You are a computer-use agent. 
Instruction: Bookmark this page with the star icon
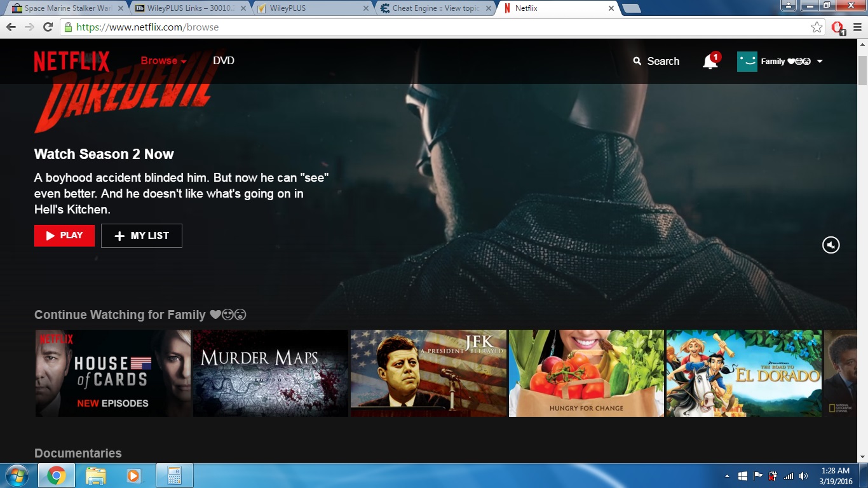point(817,27)
